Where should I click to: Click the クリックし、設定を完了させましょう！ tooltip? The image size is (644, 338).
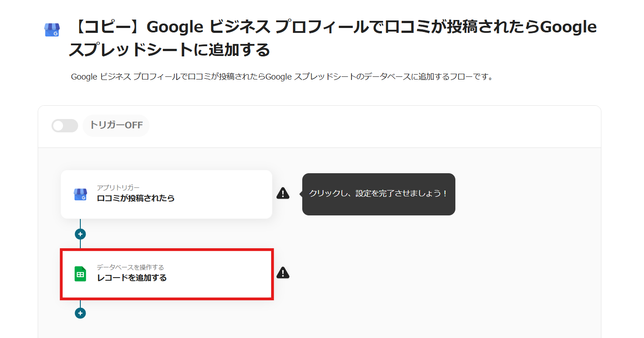point(379,194)
